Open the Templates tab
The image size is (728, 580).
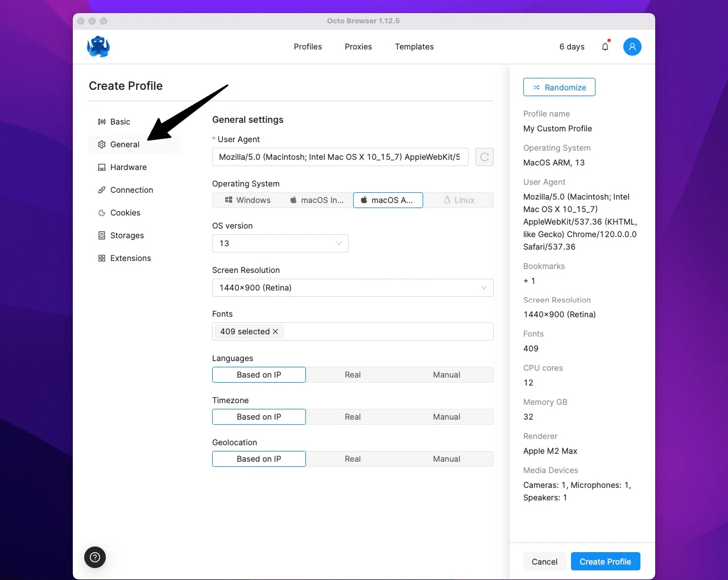414,47
